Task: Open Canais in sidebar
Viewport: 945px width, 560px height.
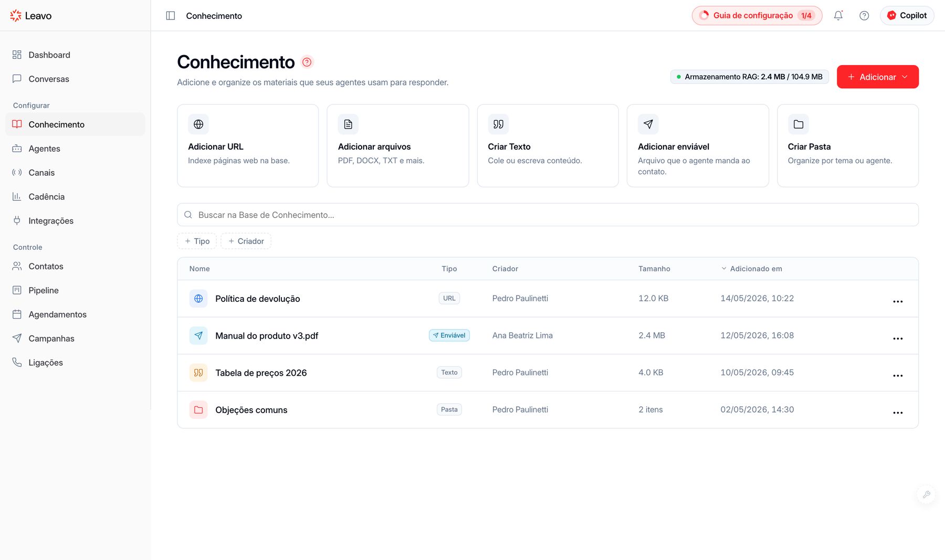Action: (75, 173)
